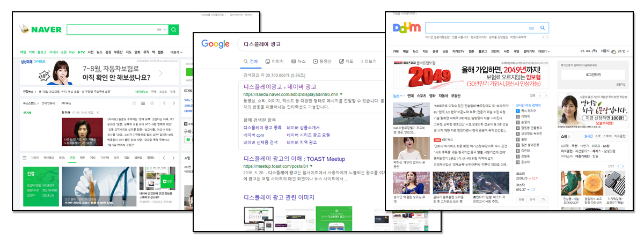Click the green Naver search button
This screenshot has height=245, width=644.
[x=173, y=29]
